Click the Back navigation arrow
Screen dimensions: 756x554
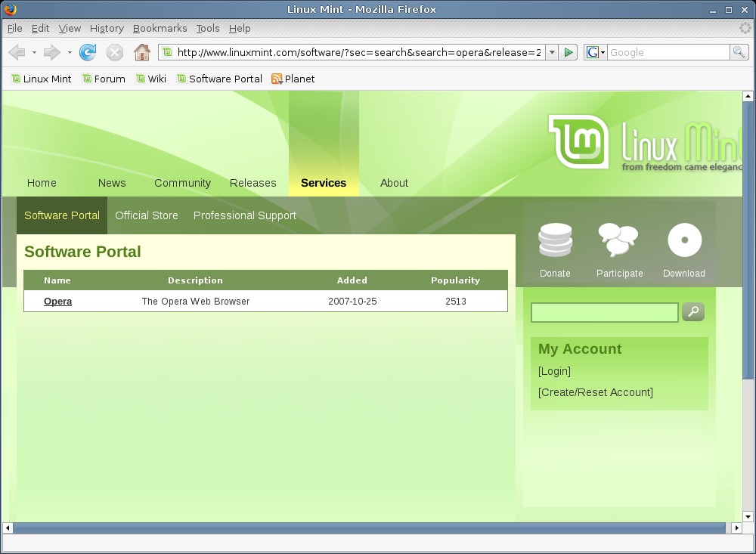(17, 52)
